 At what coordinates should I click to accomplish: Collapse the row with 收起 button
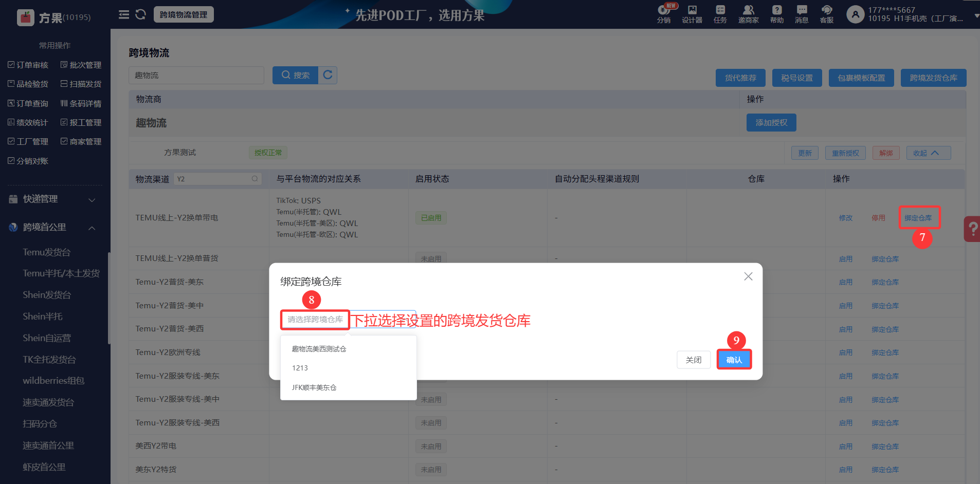[928, 153]
